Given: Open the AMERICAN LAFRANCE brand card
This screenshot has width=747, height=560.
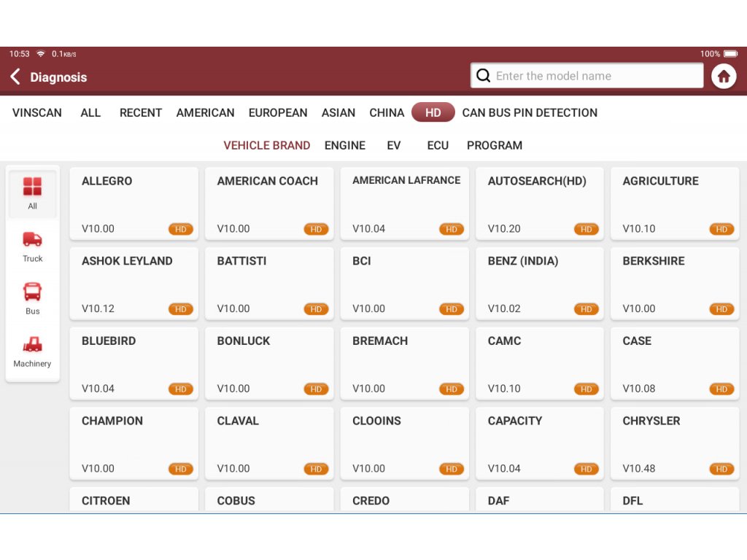Looking at the screenshot, I should [x=404, y=203].
